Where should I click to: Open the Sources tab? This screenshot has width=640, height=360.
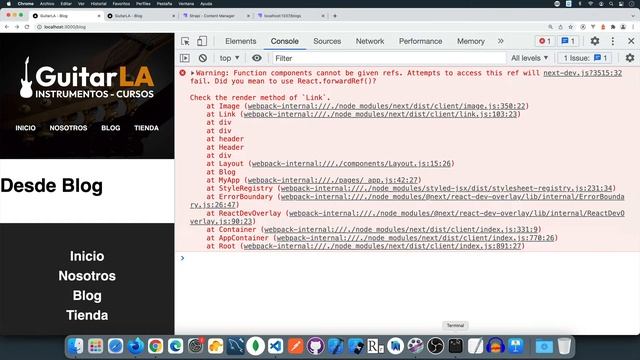coord(327,41)
